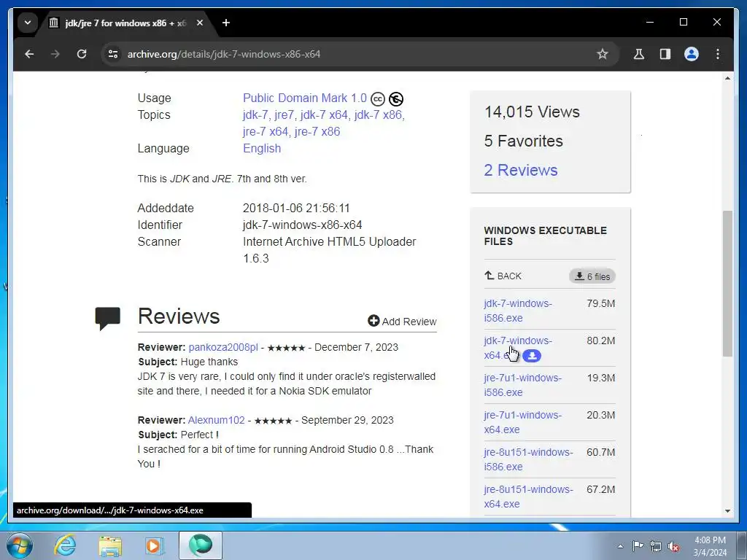Download jre-8u151-windows-i586.exe
The height and width of the screenshot is (560, 747).
528,459
